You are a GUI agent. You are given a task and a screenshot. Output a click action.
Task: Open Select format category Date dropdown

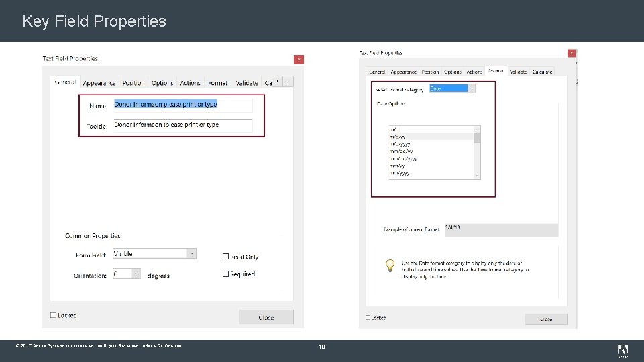point(452,88)
